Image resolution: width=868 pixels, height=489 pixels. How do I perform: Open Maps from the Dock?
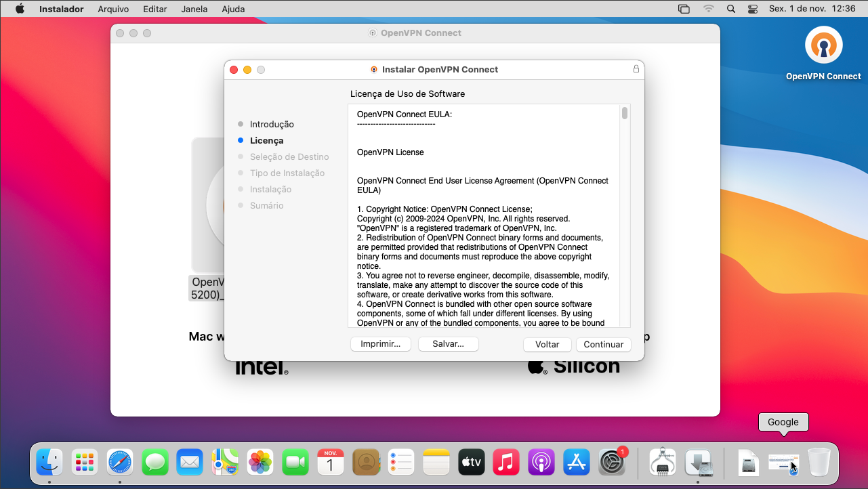tap(226, 462)
